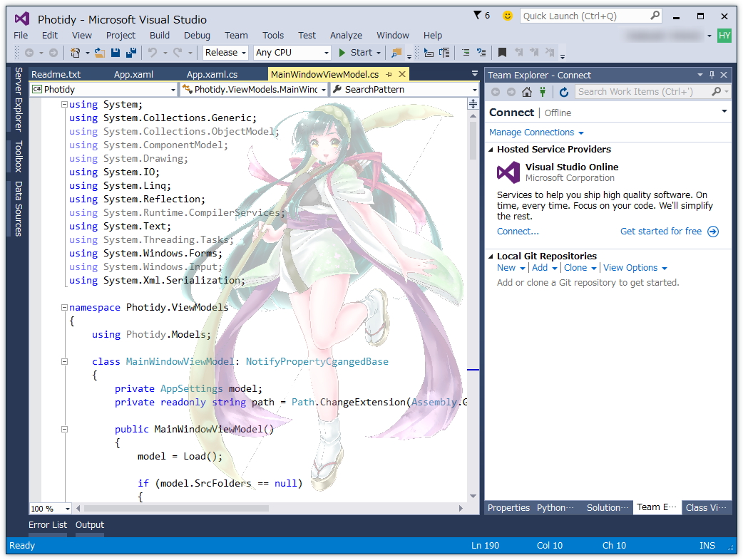Open the Debug menu
The height and width of the screenshot is (560, 743).
pyautogui.click(x=197, y=35)
